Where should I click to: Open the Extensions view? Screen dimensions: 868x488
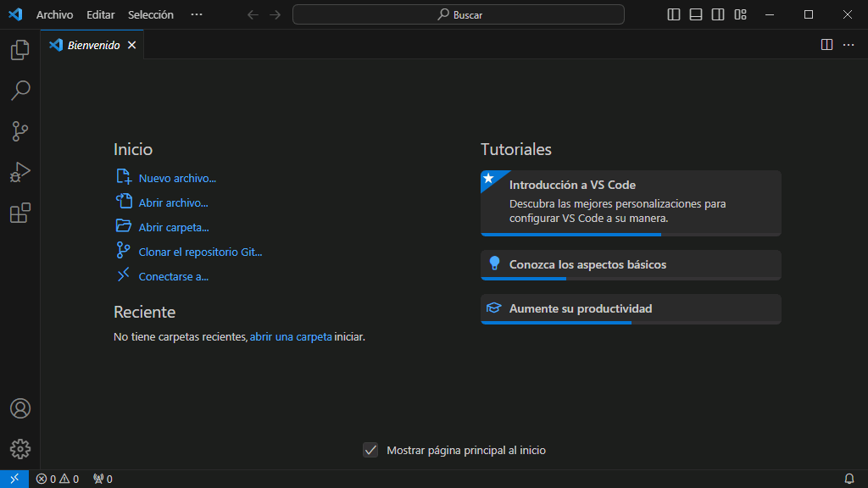(x=20, y=213)
